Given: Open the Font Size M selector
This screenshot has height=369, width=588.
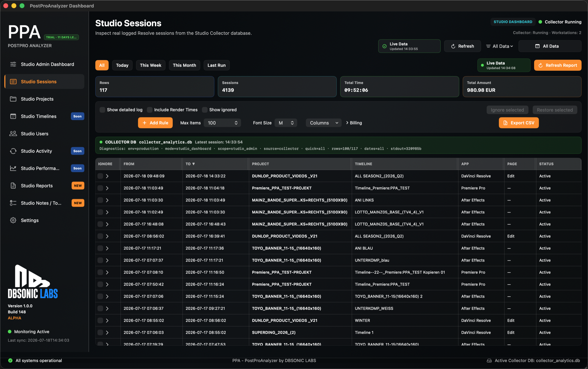Looking at the screenshot, I should tap(286, 123).
